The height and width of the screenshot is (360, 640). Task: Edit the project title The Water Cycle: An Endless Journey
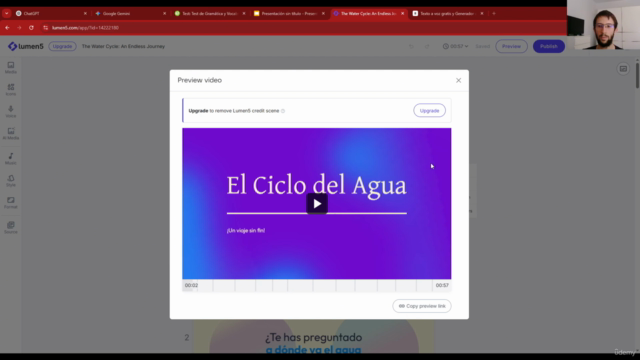123,46
